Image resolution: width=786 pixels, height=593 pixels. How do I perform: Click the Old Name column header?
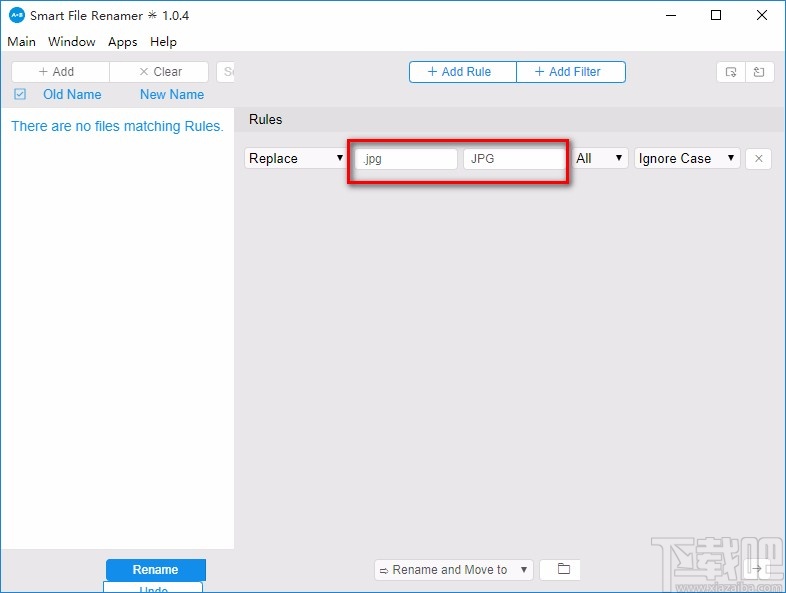(72, 94)
